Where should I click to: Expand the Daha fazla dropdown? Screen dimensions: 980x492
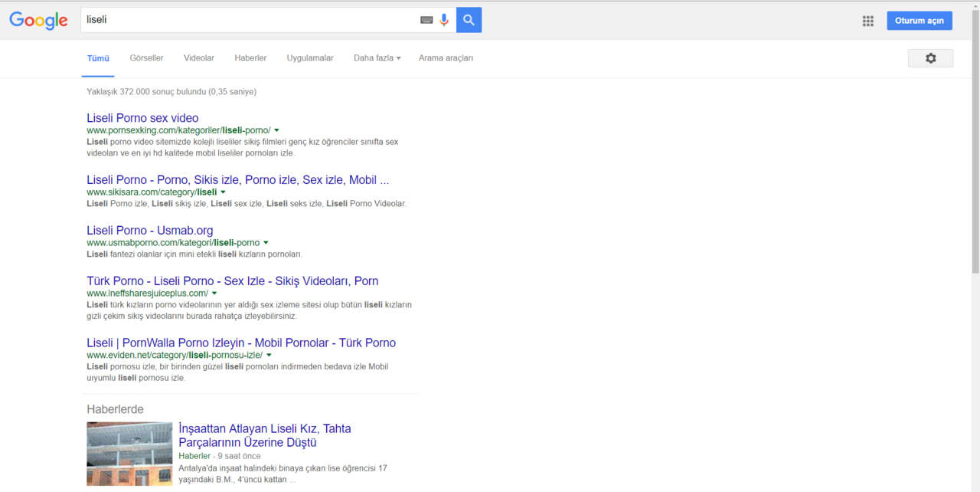377,58
